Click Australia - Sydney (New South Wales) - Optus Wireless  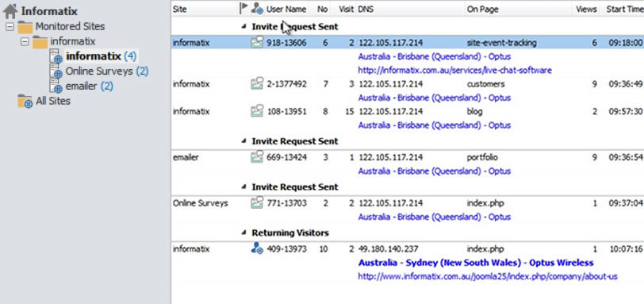click(476, 263)
